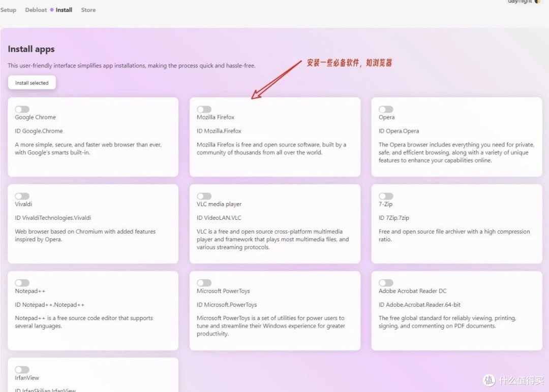This screenshot has height=392, width=549.
Task: Click the 7-Zip description text
Action: (x=454, y=235)
